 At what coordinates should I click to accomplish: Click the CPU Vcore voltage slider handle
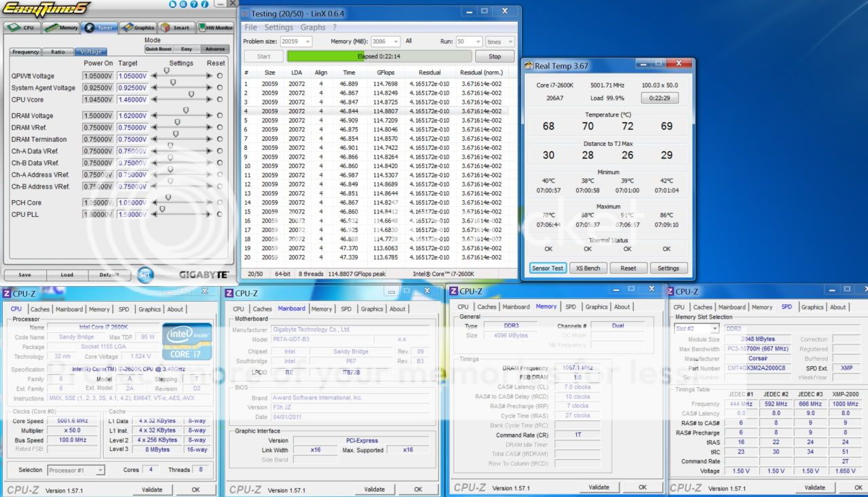[191, 95]
